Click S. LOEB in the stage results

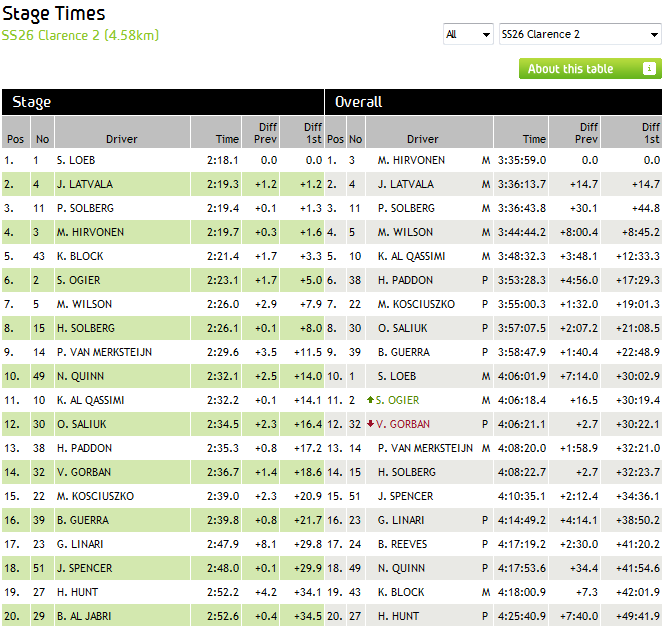click(76, 160)
